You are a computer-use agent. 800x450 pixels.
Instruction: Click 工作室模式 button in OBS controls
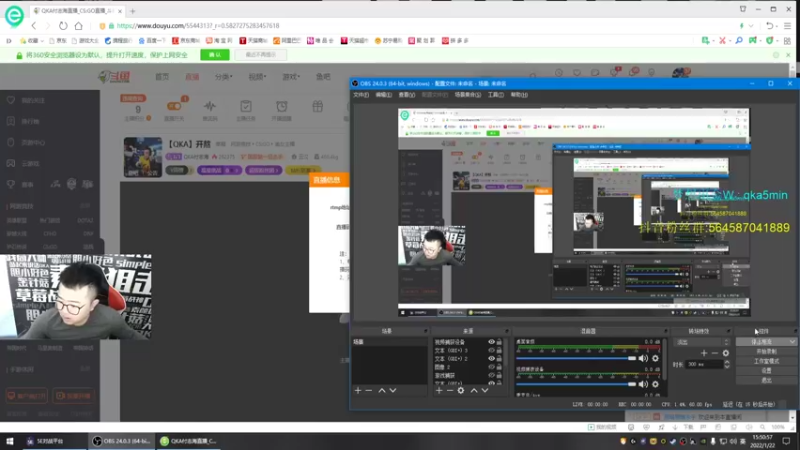point(766,361)
